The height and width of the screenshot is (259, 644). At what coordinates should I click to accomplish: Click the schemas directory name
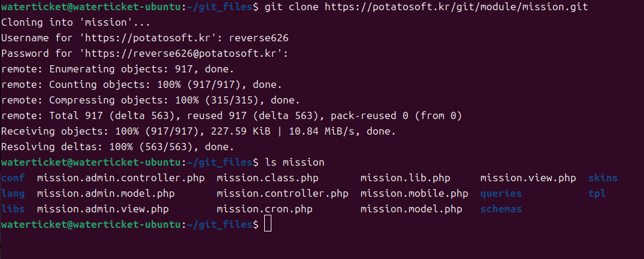[x=501, y=209]
